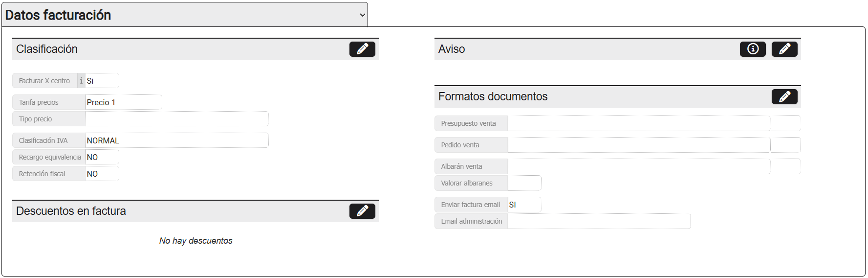Click the Aviso section heading
868x278 pixels.
click(x=452, y=49)
